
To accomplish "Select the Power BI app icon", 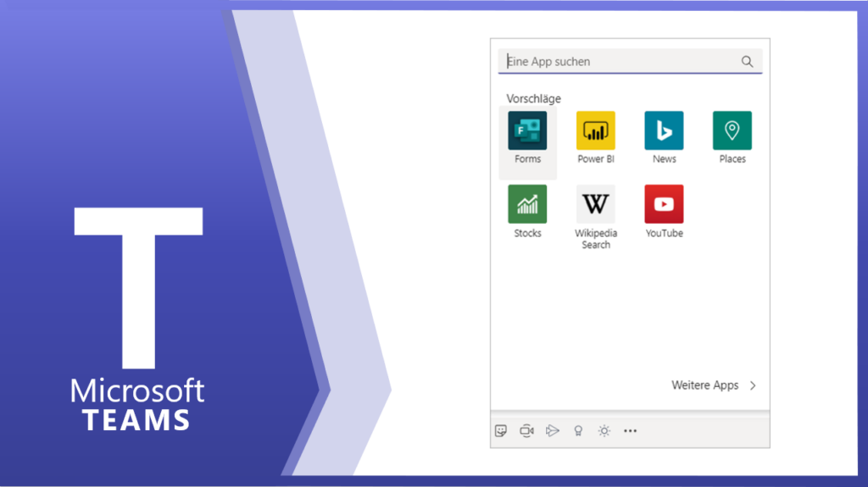I will (596, 130).
